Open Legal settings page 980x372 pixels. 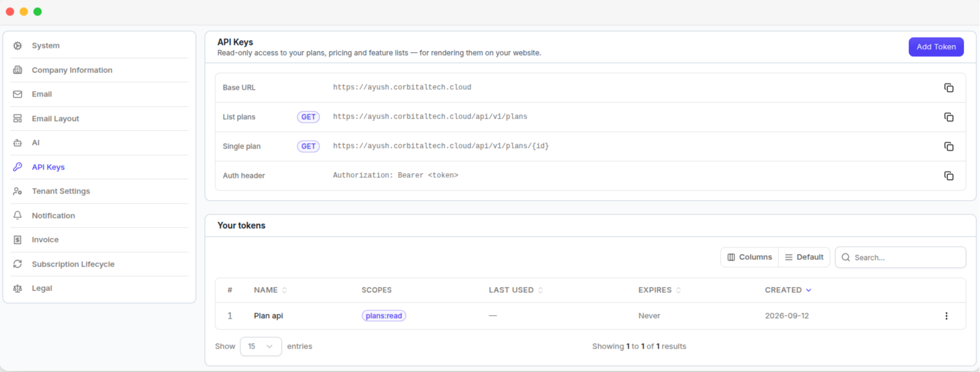click(x=42, y=288)
